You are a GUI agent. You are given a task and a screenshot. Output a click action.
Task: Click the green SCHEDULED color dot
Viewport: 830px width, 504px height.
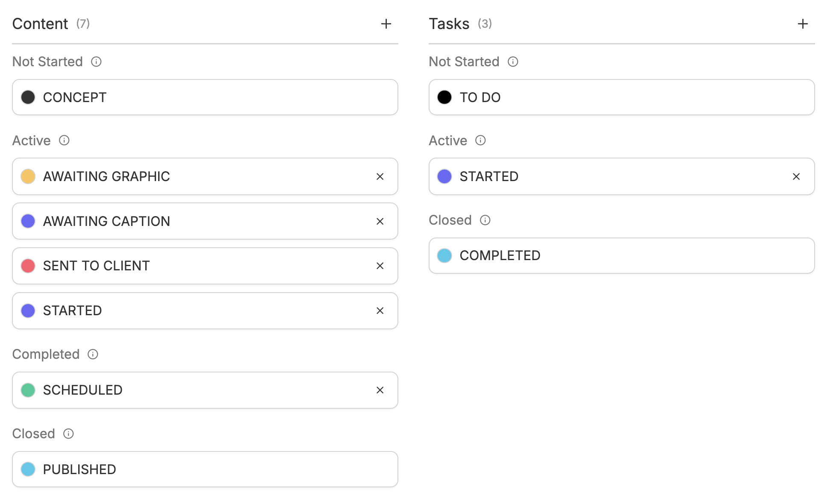(28, 390)
